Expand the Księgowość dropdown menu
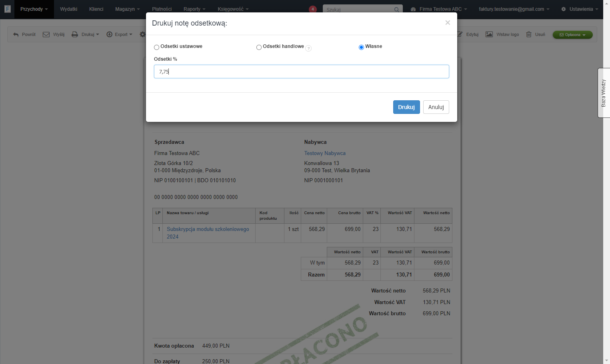Screen dimensions: 610x364 [233, 9]
